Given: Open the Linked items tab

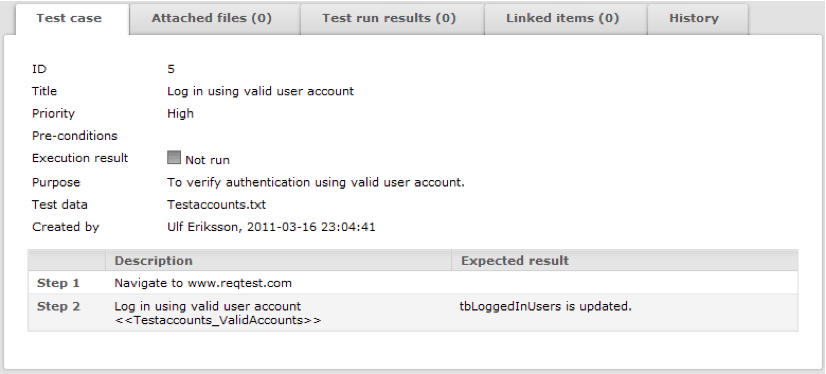Looking at the screenshot, I should [x=565, y=19].
